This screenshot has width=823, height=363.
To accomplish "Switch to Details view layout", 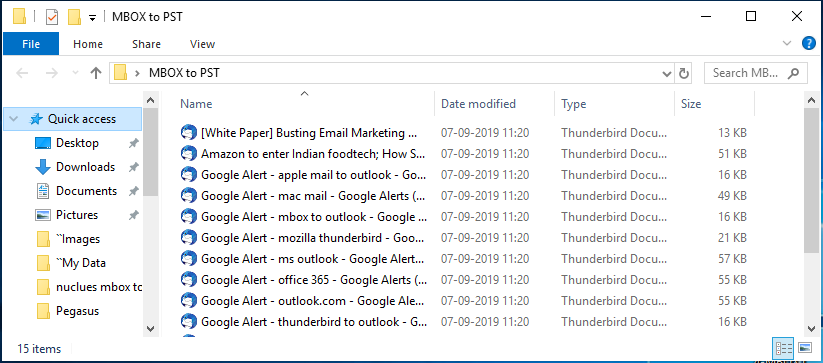I will click(x=783, y=348).
